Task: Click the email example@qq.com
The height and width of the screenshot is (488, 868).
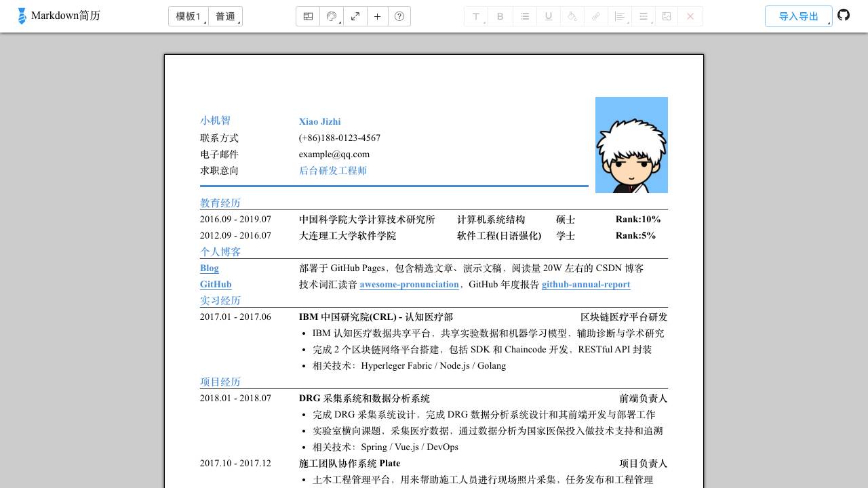Action: click(334, 155)
